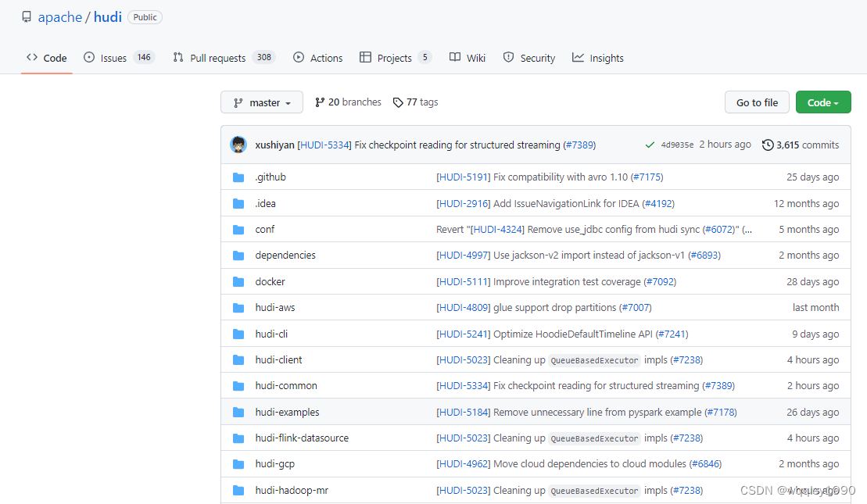The width and height of the screenshot is (867, 504).
Task: Open pull request #7175 link
Action: (x=647, y=177)
